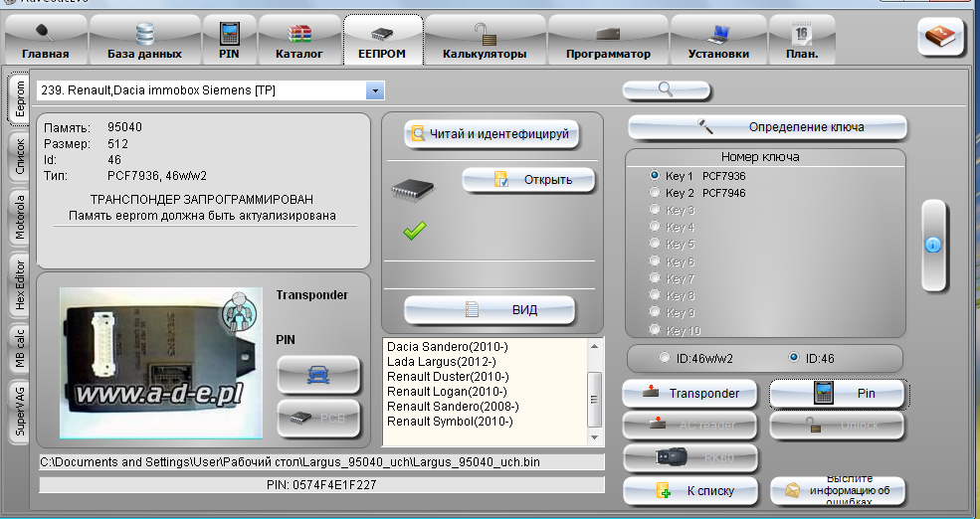This screenshot has width=980, height=519.
Task: Open the MB calc side tab
Action: [x=19, y=347]
